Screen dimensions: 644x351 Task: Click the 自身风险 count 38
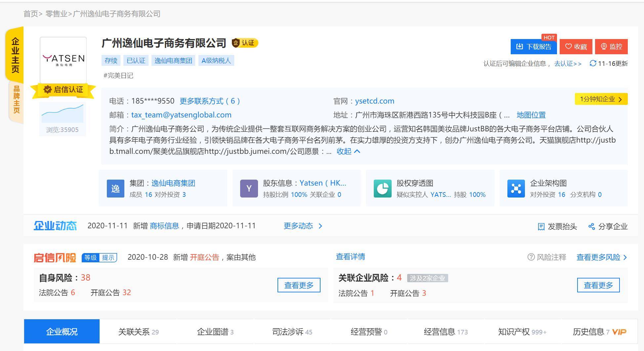85,278
